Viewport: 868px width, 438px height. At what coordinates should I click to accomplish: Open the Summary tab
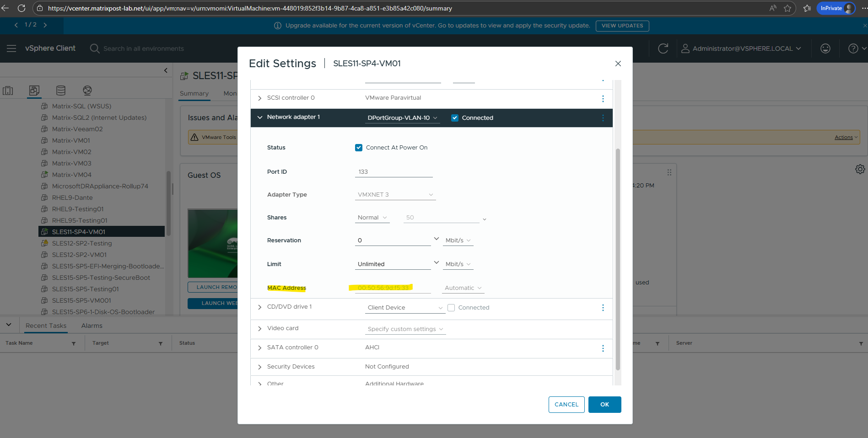pyautogui.click(x=194, y=93)
